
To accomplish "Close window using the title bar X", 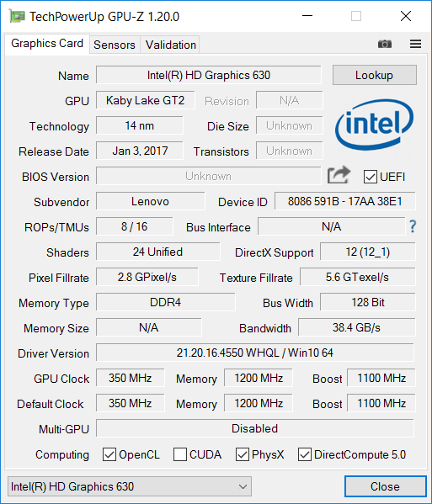I will coord(406,16).
